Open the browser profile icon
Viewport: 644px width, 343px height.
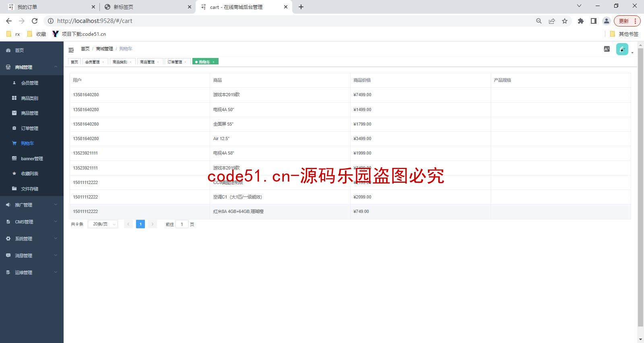pos(607,21)
